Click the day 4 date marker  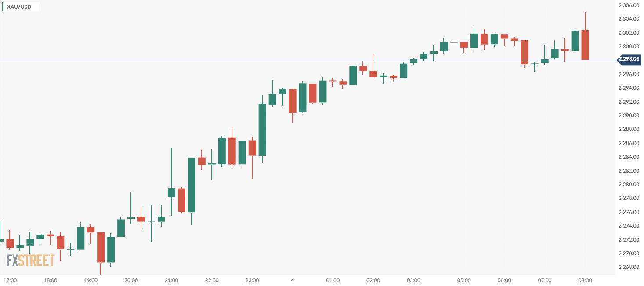pyautogui.click(x=292, y=280)
